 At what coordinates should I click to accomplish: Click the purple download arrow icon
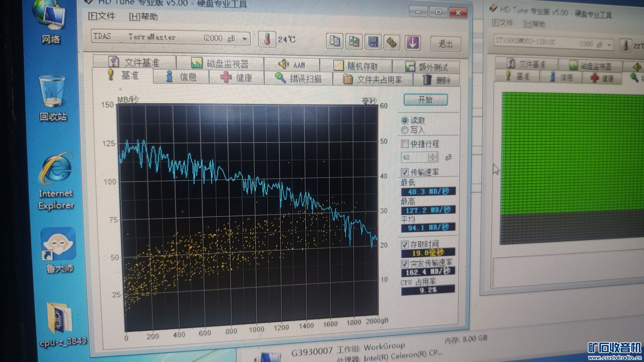pos(413,43)
